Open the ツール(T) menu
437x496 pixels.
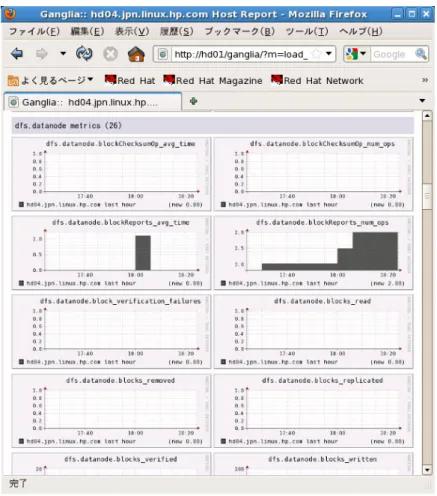pos(307,32)
